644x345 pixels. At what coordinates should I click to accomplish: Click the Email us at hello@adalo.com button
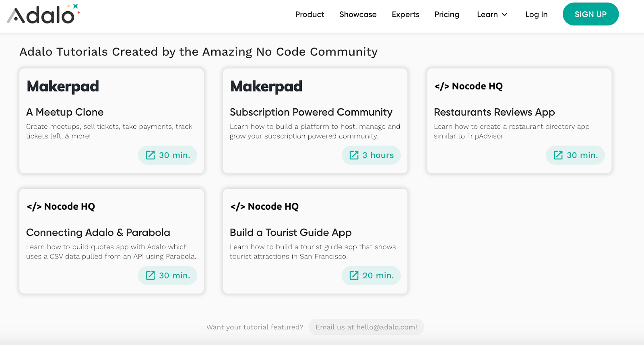coord(366,327)
